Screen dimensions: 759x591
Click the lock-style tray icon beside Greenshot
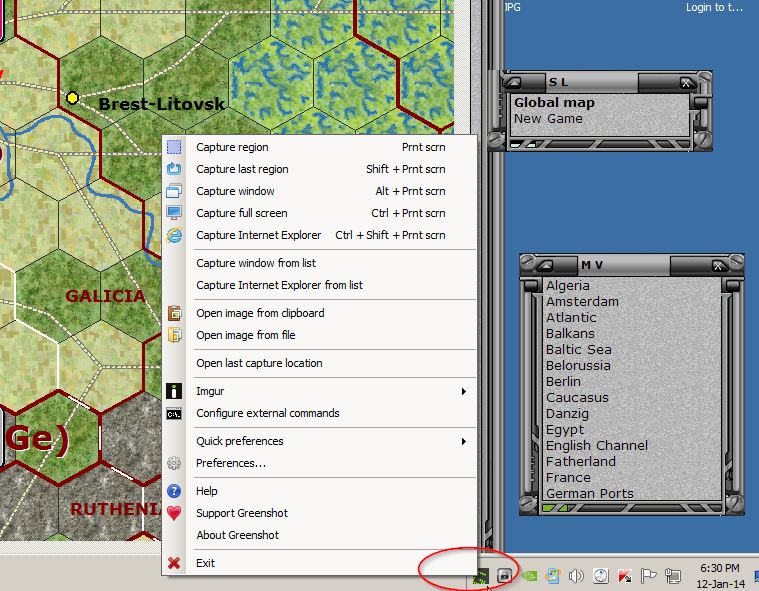[504, 576]
